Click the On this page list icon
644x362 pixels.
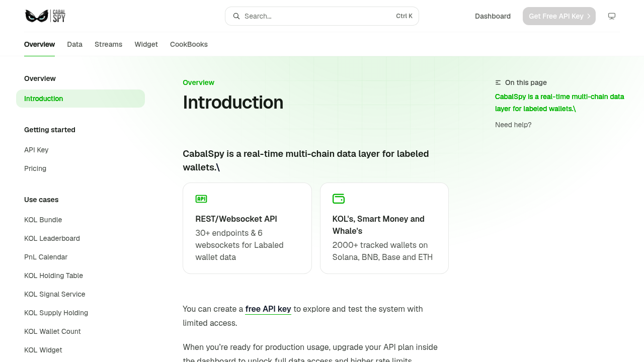498,82
